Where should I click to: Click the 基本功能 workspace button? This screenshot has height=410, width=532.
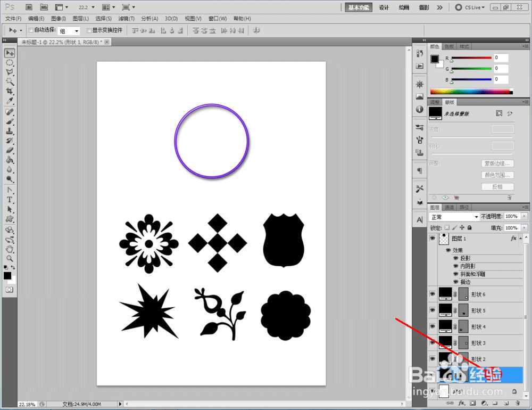360,7
